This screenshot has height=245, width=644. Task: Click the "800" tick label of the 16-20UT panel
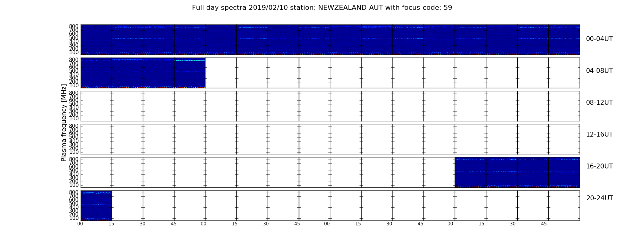74,159
